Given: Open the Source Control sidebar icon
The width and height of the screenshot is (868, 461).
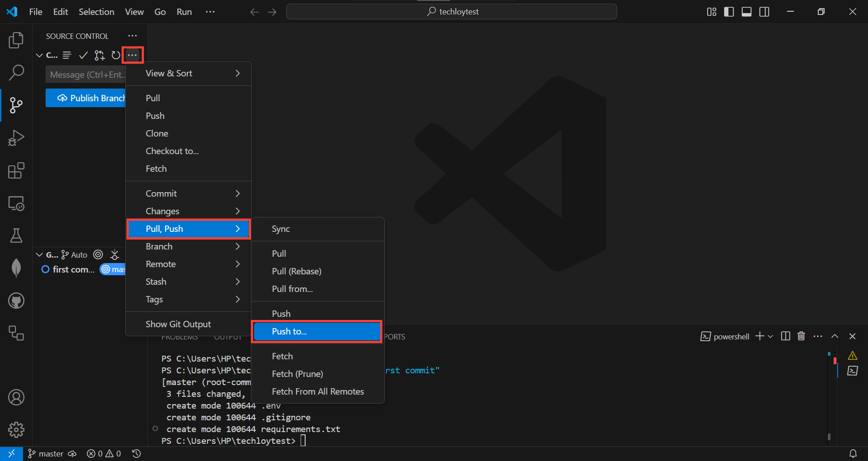Looking at the screenshot, I should pos(16,105).
